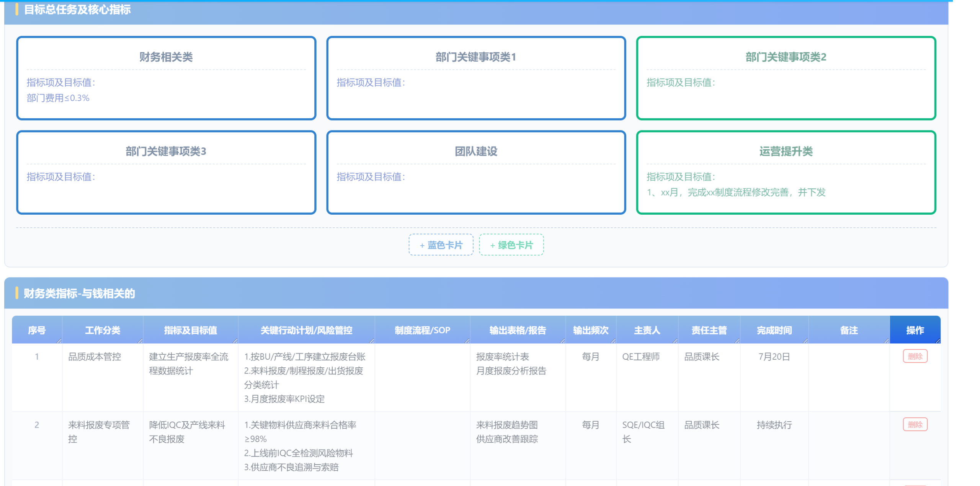
Task: Click resize handle on 输出表格/报告 header
Action: 562,341
